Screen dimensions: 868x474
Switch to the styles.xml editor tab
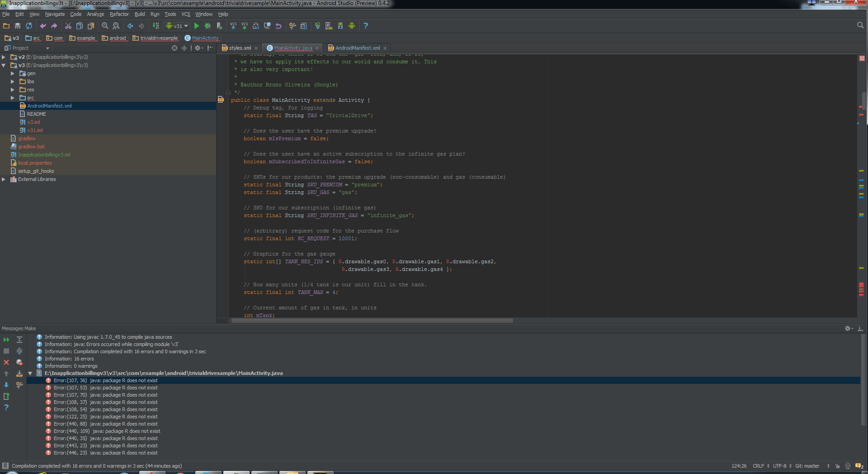pyautogui.click(x=240, y=48)
